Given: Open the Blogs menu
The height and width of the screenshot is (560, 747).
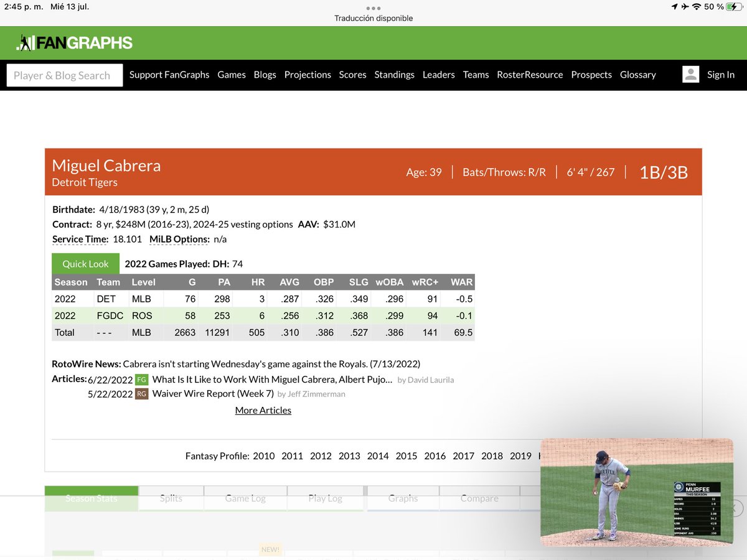Looking at the screenshot, I should coord(265,75).
